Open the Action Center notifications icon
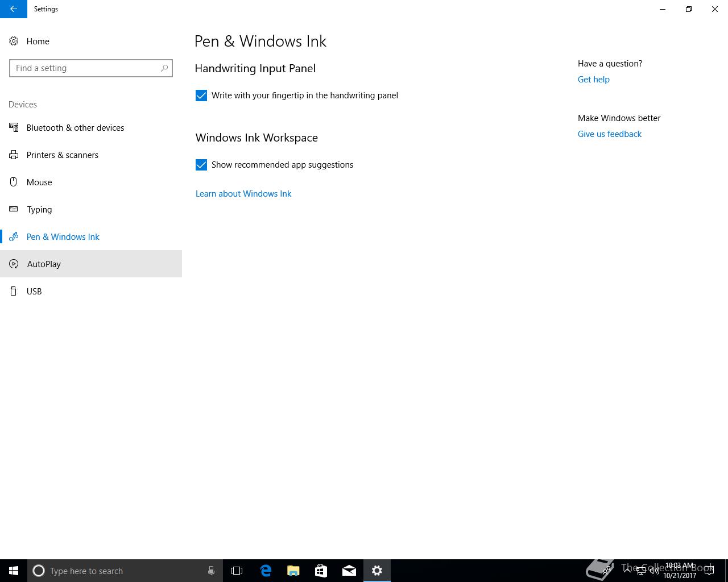 click(x=709, y=571)
